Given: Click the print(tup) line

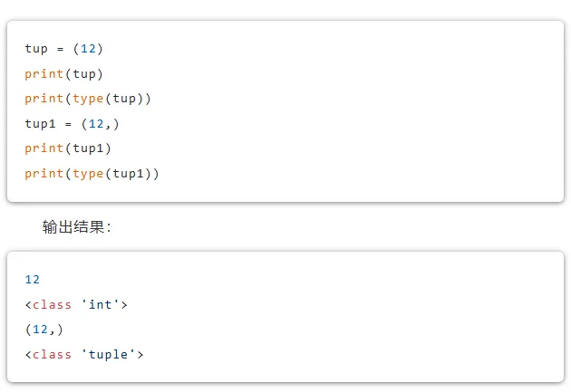Looking at the screenshot, I should [63, 74].
